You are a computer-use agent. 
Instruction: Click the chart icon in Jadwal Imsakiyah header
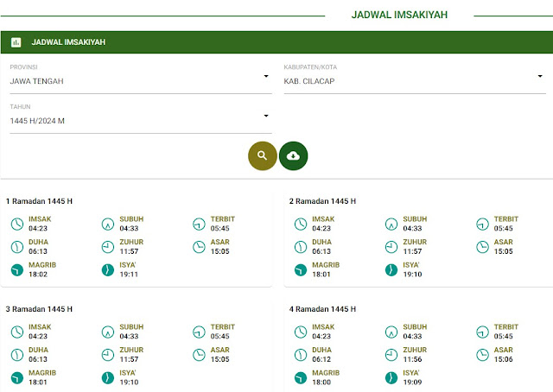tap(16, 42)
